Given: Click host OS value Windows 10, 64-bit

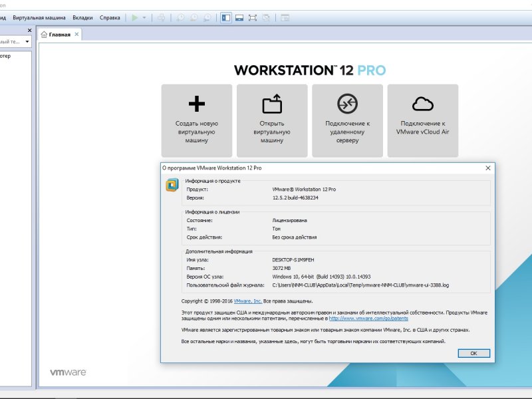Looking at the screenshot, I should (321, 277).
